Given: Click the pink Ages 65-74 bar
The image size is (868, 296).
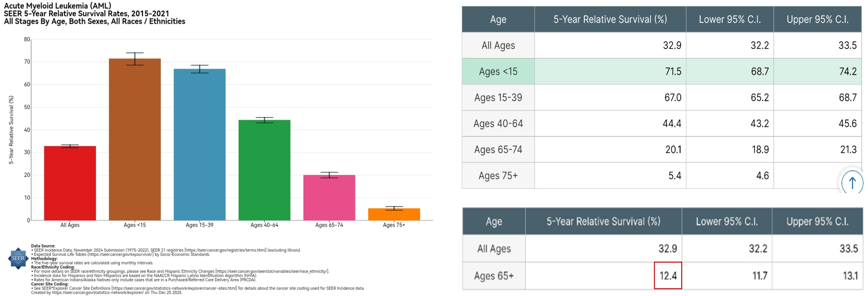Looking at the screenshot, I should click(329, 197).
